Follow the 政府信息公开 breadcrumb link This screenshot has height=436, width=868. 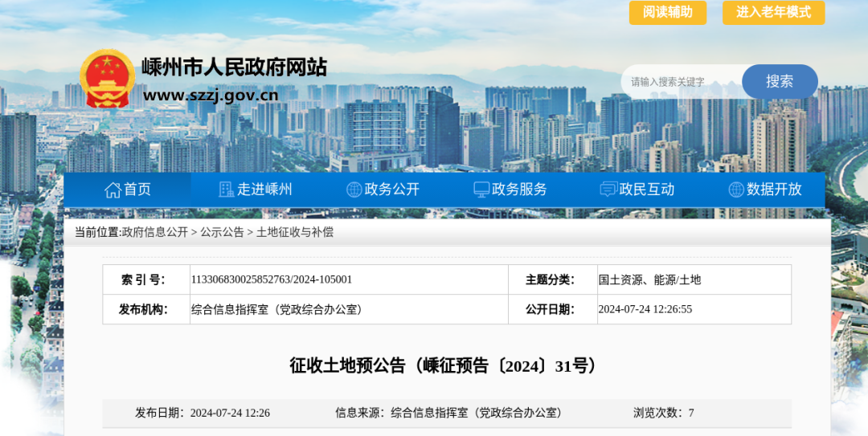tap(154, 232)
